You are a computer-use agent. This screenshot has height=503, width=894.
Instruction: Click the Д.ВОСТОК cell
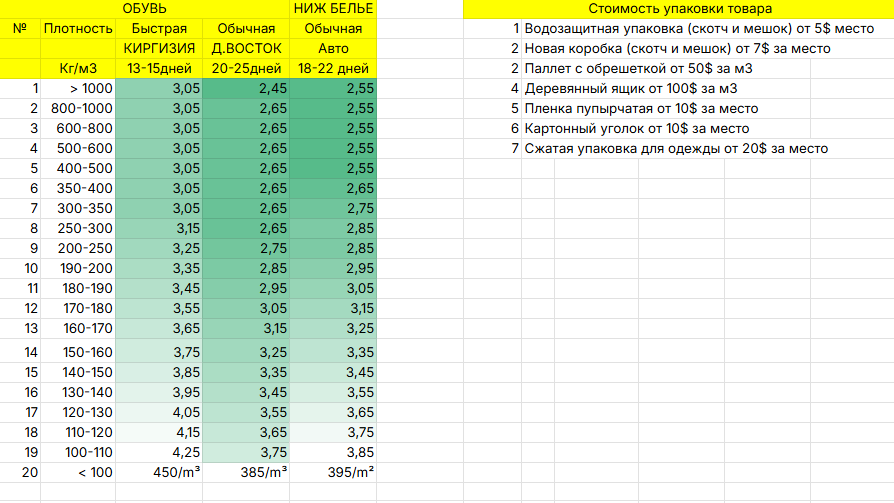coord(246,48)
